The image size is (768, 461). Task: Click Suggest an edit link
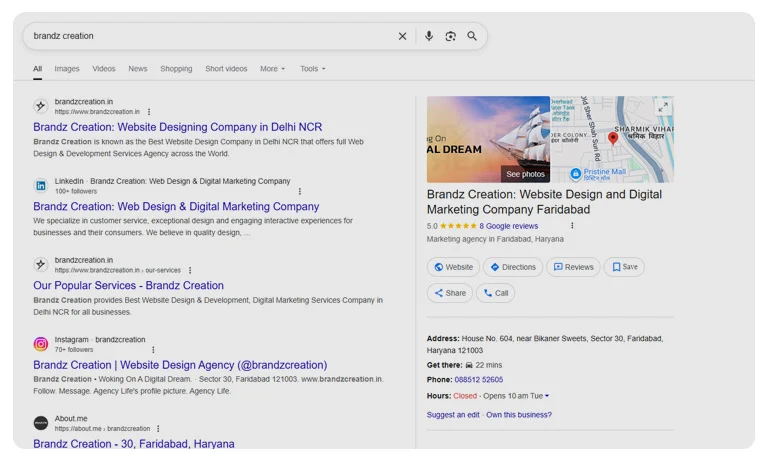pos(453,415)
